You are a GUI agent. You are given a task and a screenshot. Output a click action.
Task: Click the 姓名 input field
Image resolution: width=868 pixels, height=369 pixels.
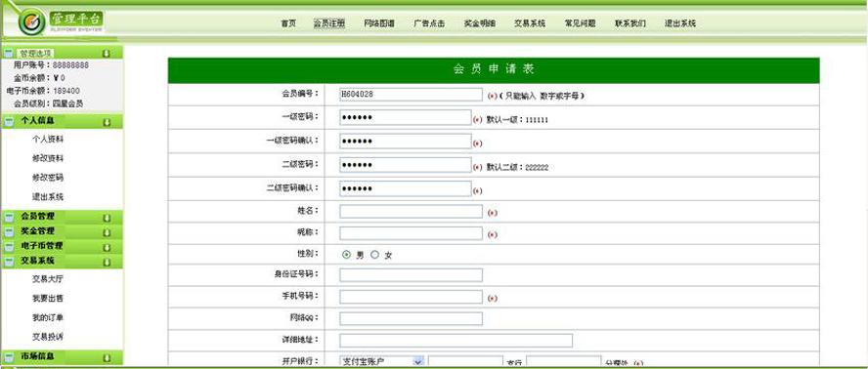click(x=411, y=212)
